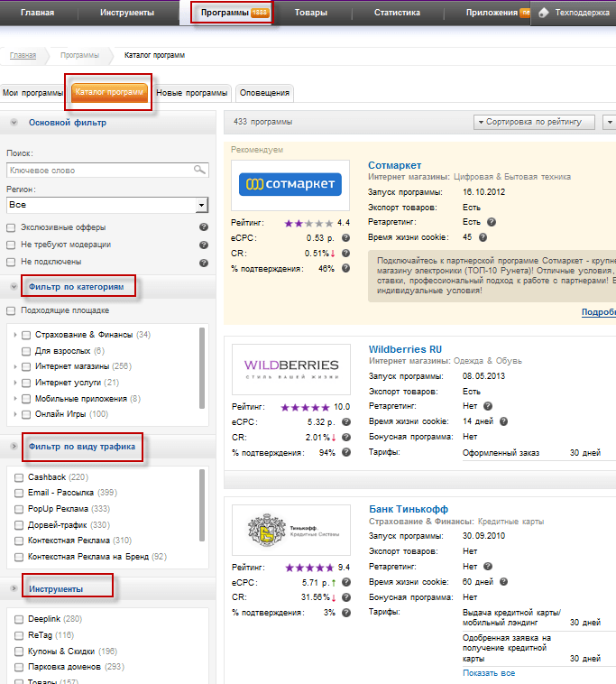Click Главная breadcrumb link

pyautogui.click(x=23, y=55)
